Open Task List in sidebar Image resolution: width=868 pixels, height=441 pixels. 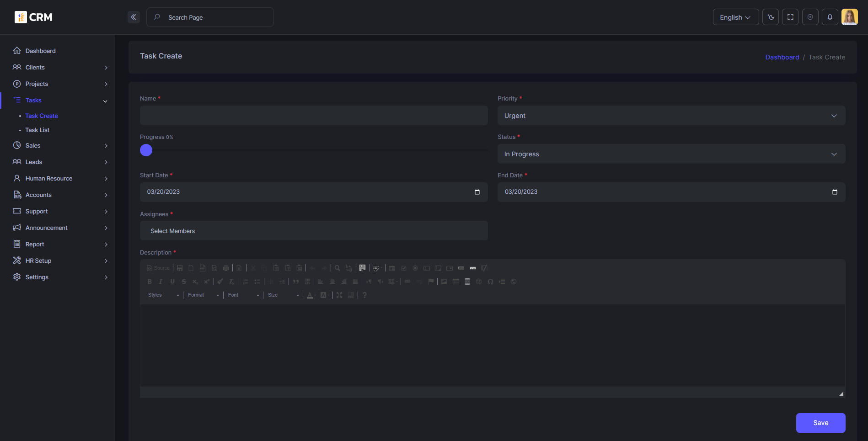38,130
